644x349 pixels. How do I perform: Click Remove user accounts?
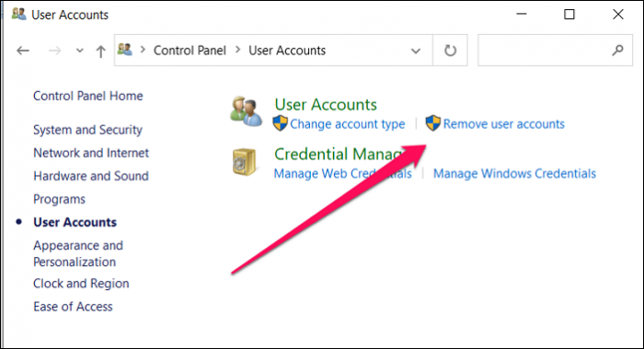tap(504, 124)
